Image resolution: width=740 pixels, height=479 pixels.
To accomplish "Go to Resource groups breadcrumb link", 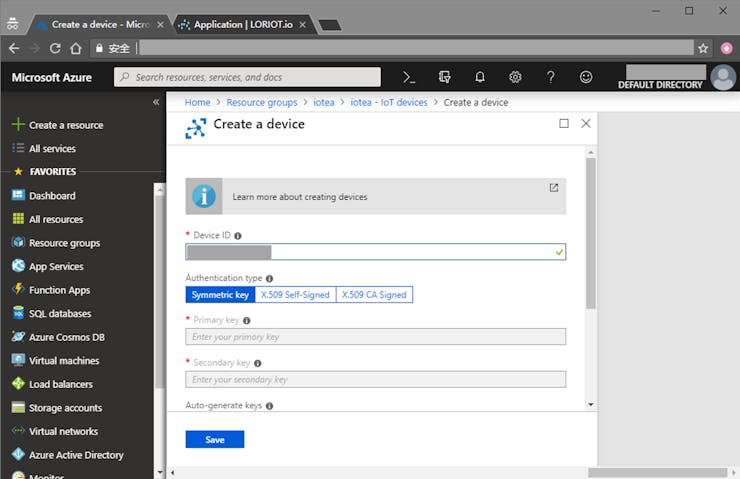I will point(262,102).
